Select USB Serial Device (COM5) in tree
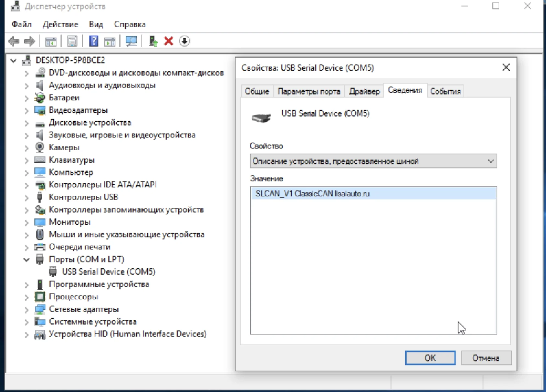The image size is (546, 392). tap(108, 271)
